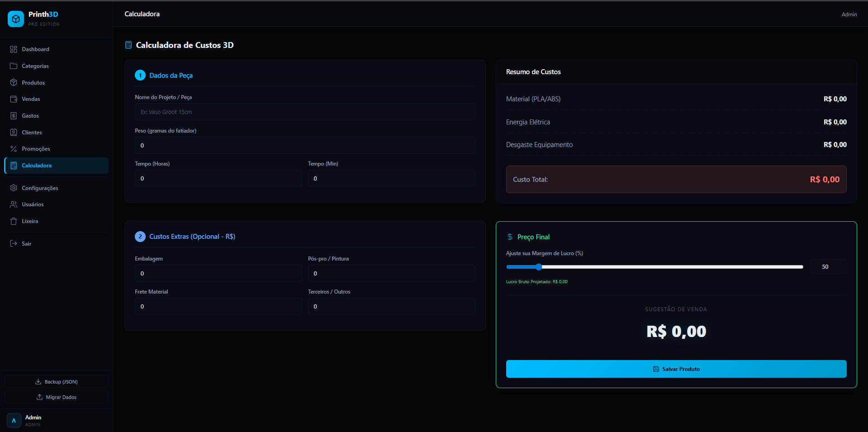Open Configurações settings page
868x432 pixels.
57,188
